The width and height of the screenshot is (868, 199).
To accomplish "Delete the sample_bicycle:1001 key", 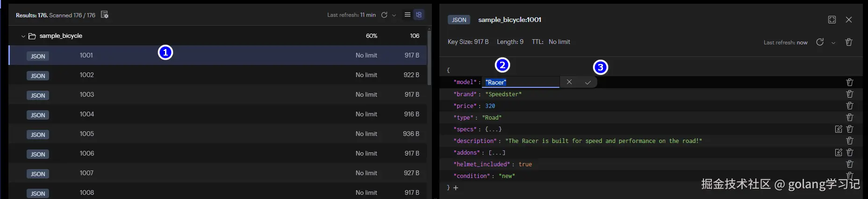I will click(849, 42).
